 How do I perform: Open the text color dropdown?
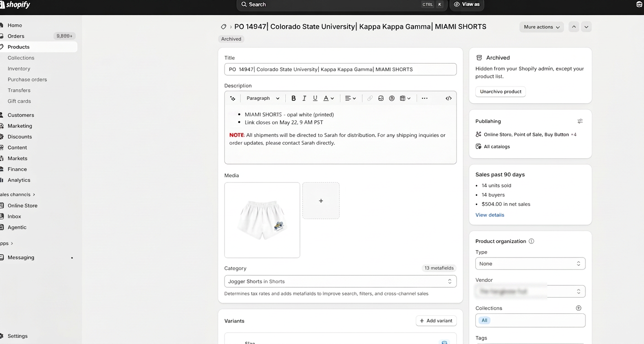click(328, 98)
